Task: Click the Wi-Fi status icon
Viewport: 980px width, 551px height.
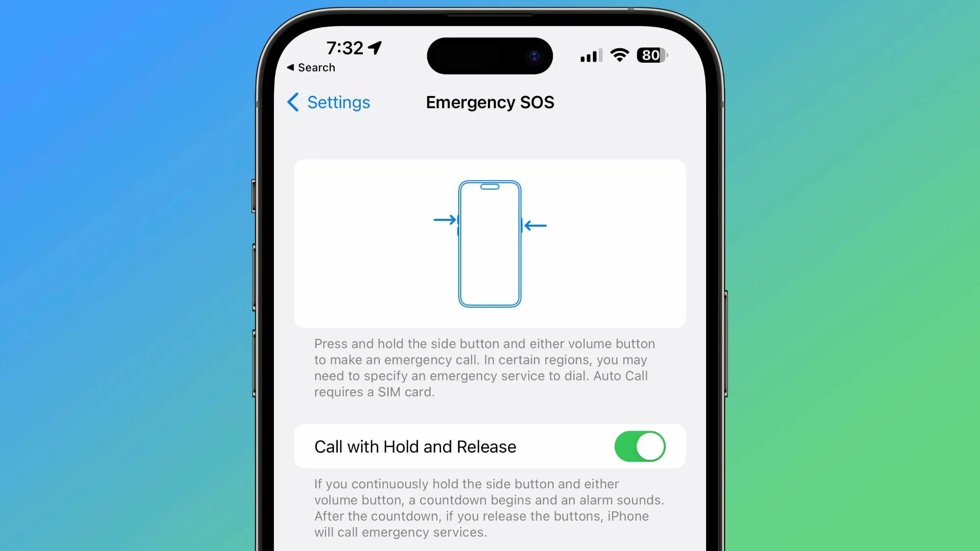Action: coord(618,55)
